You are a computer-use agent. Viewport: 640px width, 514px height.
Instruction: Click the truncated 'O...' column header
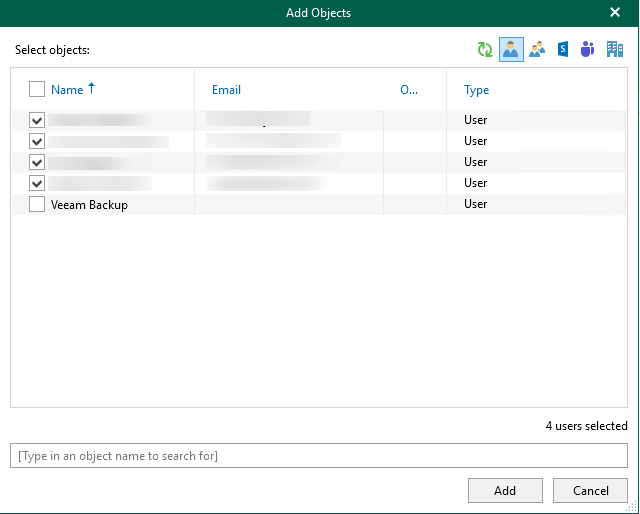408,90
